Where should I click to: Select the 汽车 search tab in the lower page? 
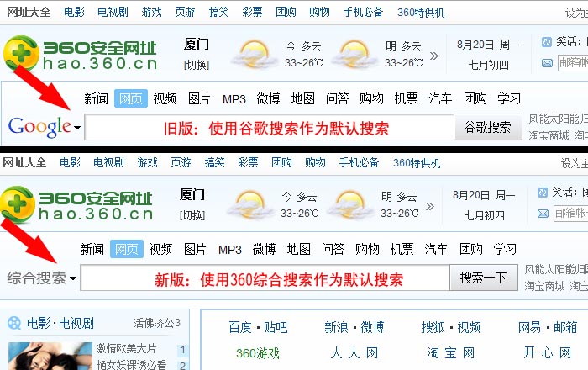(436, 249)
